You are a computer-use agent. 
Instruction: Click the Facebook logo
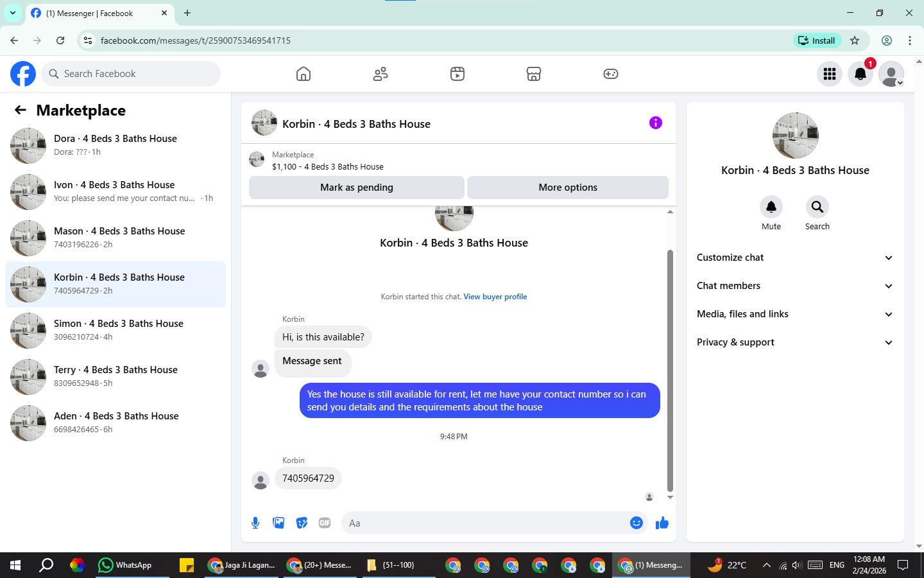click(x=23, y=74)
